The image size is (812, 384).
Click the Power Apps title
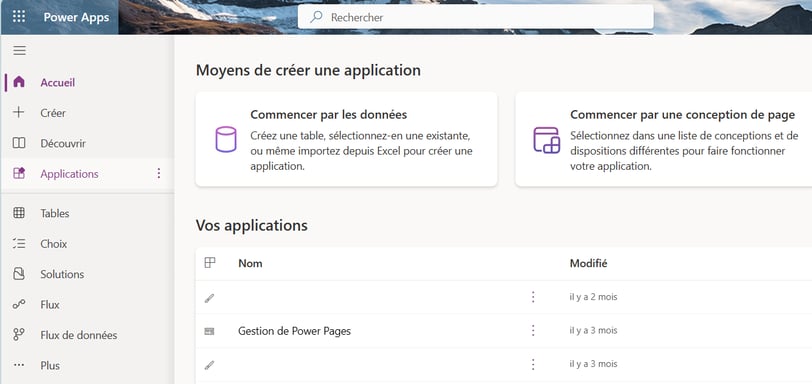76,17
